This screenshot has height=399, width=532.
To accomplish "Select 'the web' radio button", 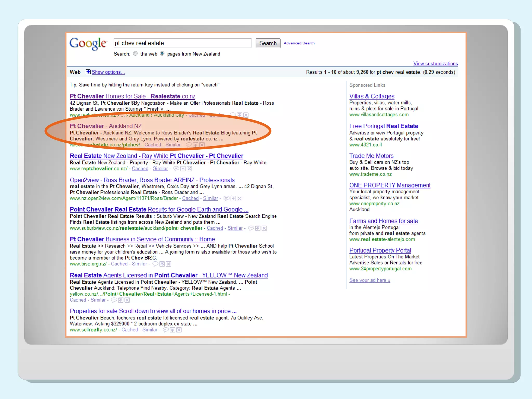I will pyautogui.click(x=135, y=54).
